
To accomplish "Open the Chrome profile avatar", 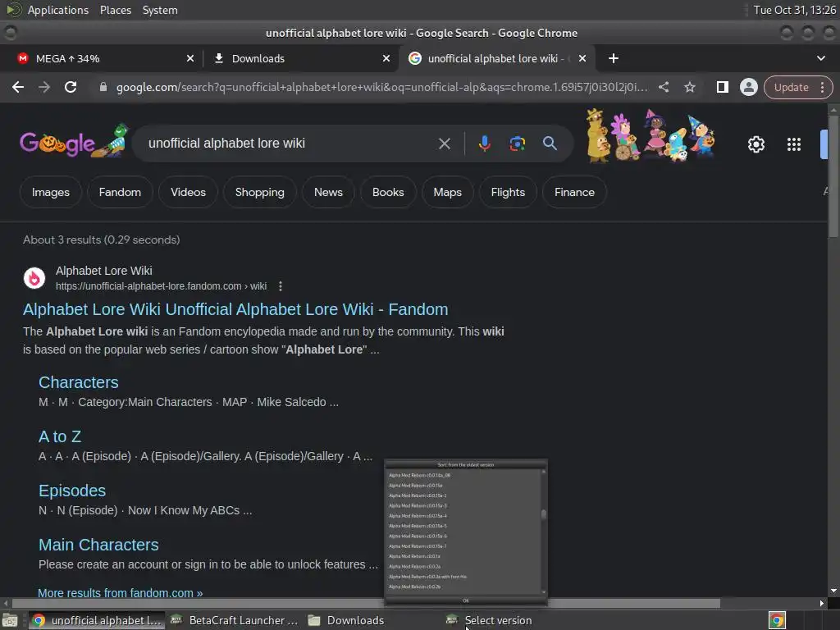I will pos(748,87).
